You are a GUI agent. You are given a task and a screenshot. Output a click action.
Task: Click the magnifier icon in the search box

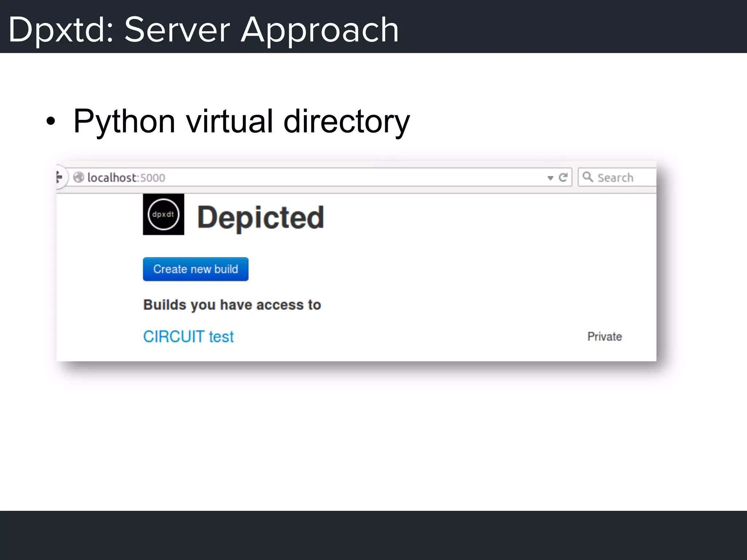(x=587, y=177)
